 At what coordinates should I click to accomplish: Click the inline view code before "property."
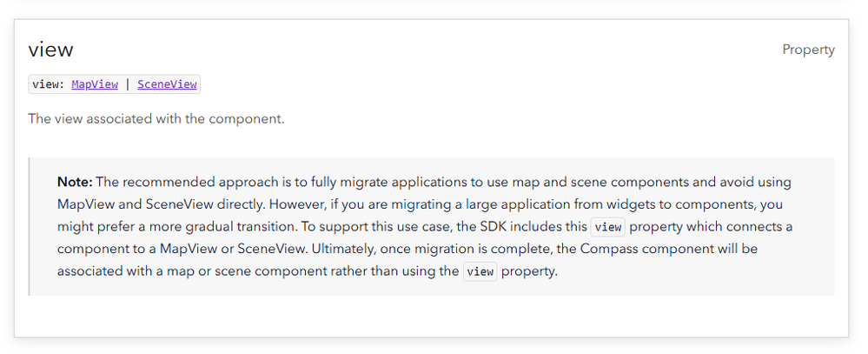coord(480,271)
